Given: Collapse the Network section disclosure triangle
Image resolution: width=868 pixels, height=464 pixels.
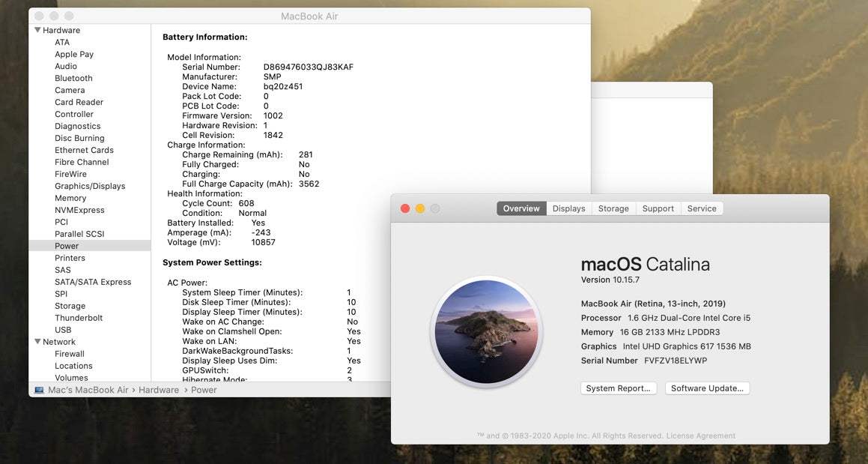Looking at the screenshot, I should [37, 342].
